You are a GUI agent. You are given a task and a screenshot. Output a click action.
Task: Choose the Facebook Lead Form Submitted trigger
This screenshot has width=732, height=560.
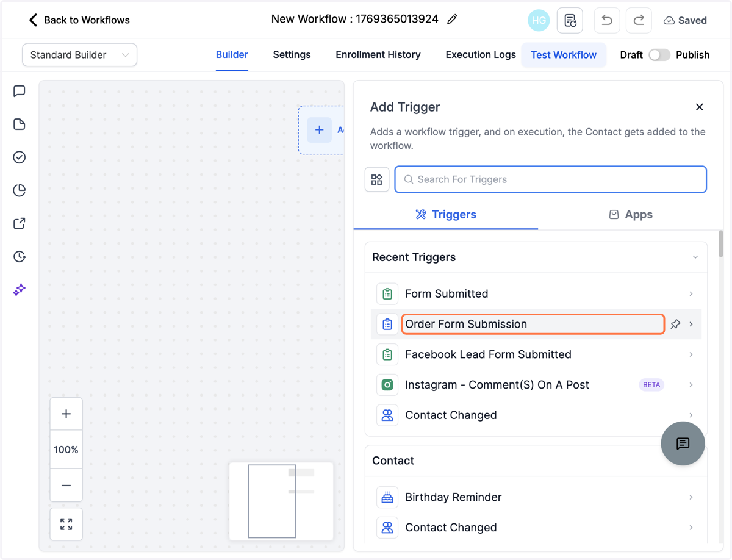click(536, 354)
